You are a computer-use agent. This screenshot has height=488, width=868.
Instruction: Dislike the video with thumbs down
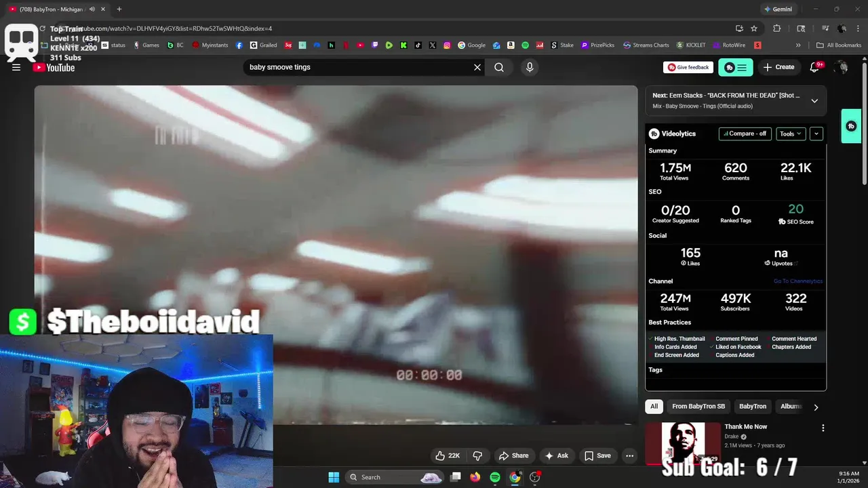(x=477, y=455)
